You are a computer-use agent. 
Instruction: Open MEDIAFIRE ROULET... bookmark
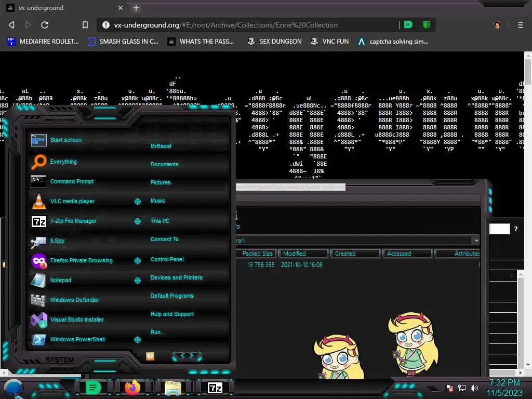click(43, 42)
